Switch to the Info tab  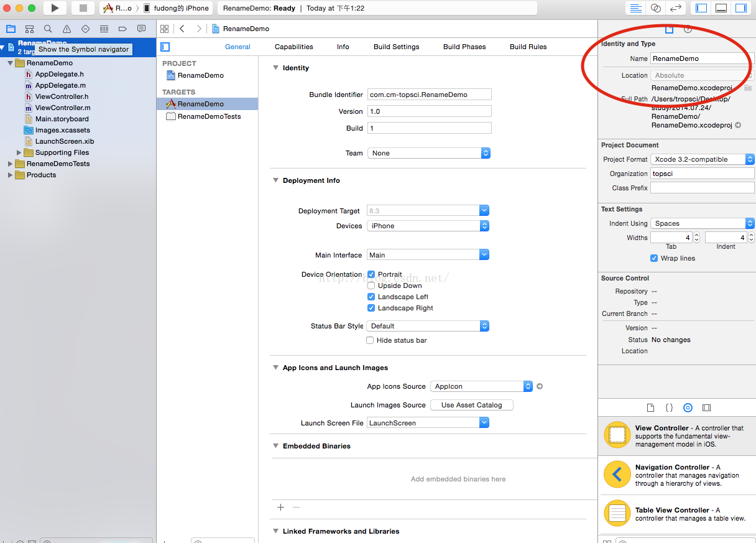point(343,47)
